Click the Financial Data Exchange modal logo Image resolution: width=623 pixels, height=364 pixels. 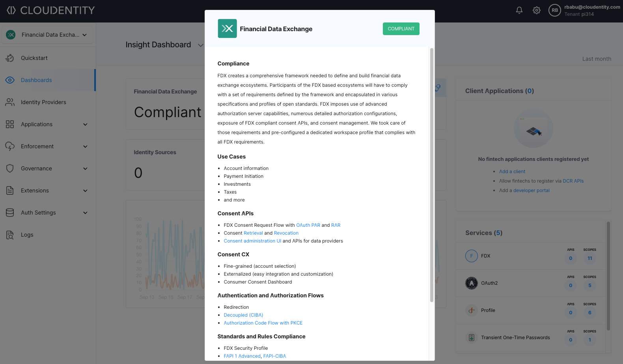pyautogui.click(x=227, y=28)
